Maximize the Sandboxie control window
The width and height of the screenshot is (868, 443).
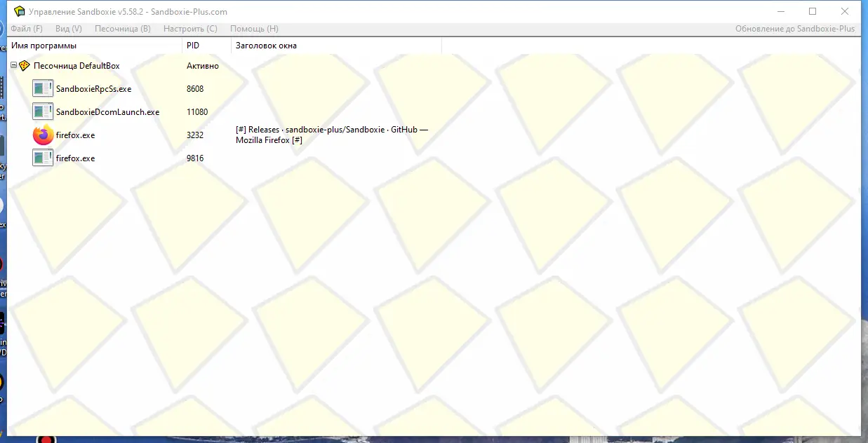(813, 11)
